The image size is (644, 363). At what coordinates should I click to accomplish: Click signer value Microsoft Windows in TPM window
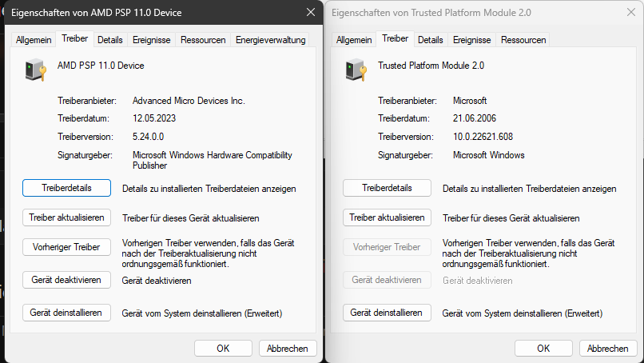[489, 155]
